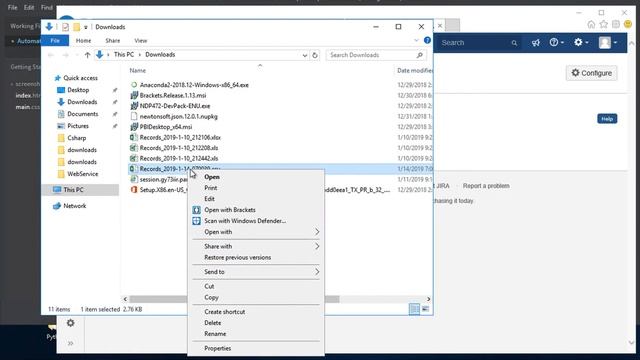640x360 pixels.
Task: Select Cut in the context menu
Action: tap(209, 287)
